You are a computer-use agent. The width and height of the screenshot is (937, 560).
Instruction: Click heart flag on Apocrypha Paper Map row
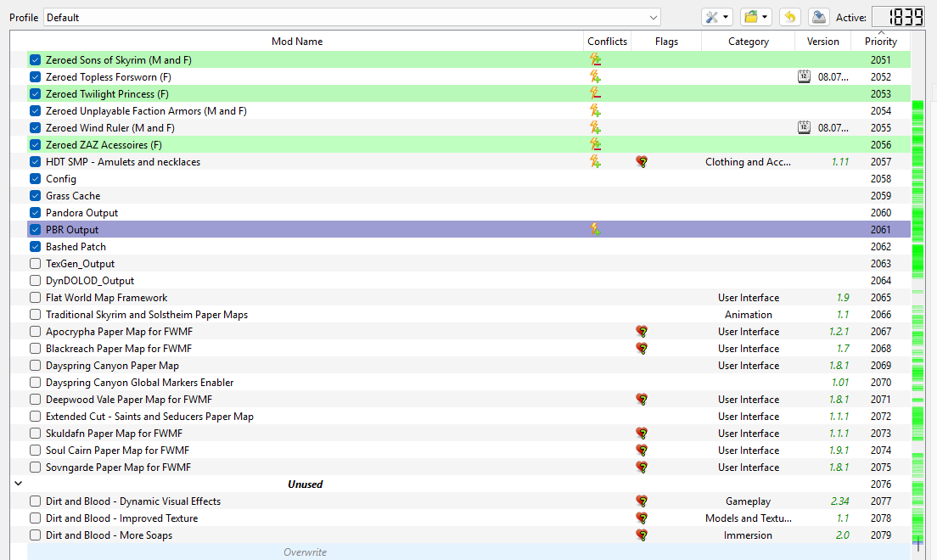(x=642, y=332)
